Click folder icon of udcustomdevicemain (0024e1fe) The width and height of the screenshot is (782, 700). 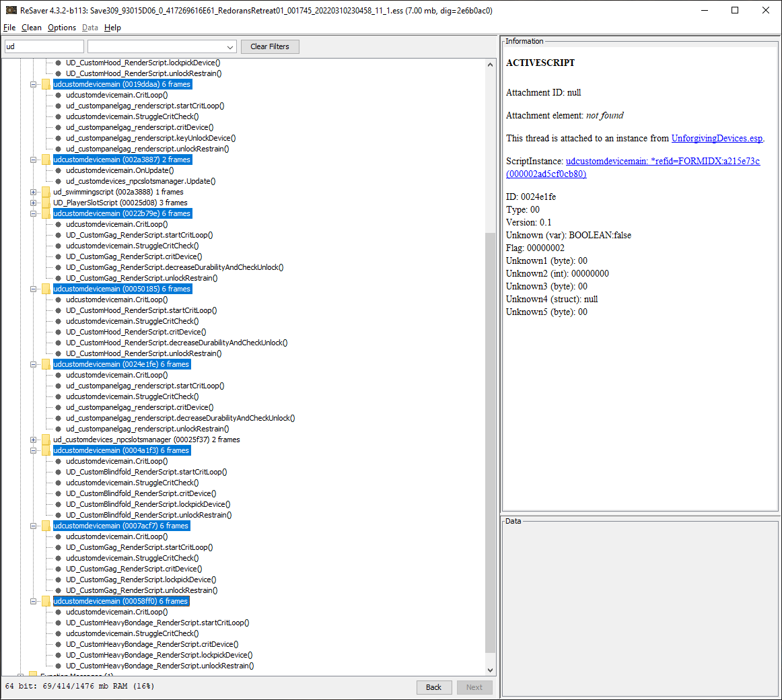(46, 364)
